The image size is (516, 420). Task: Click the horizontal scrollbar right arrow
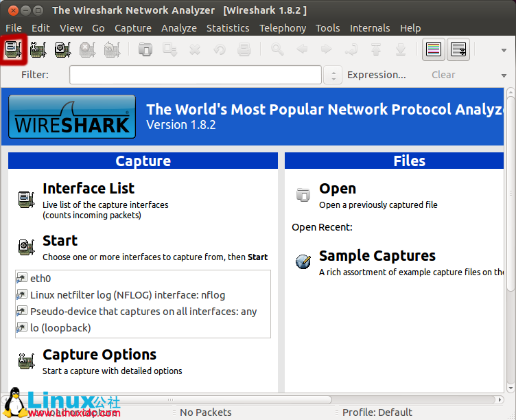coord(500,399)
